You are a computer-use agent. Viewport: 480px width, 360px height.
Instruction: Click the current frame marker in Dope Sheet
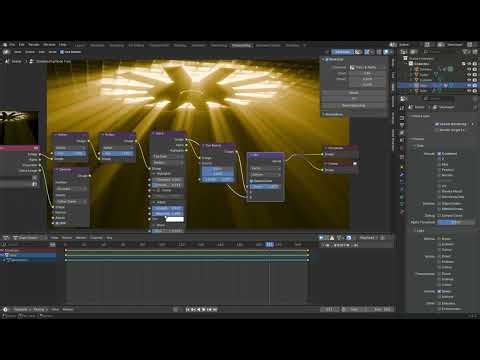tap(270, 244)
